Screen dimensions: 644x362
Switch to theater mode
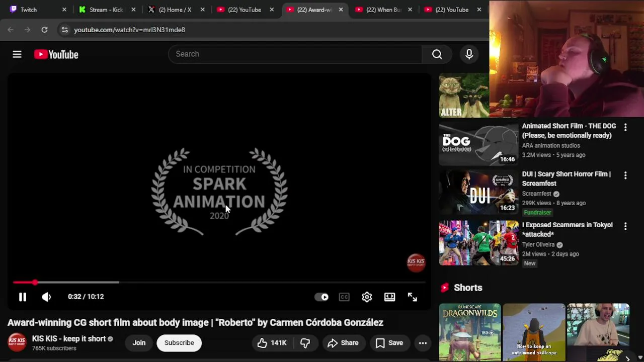click(390, 297)
